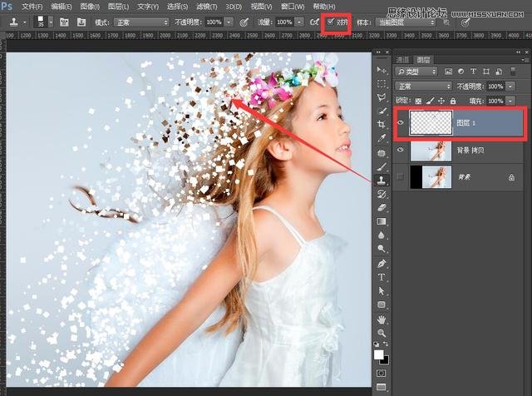Open the tool preset picker arrow
532x396 pixels.
(25, 22)
